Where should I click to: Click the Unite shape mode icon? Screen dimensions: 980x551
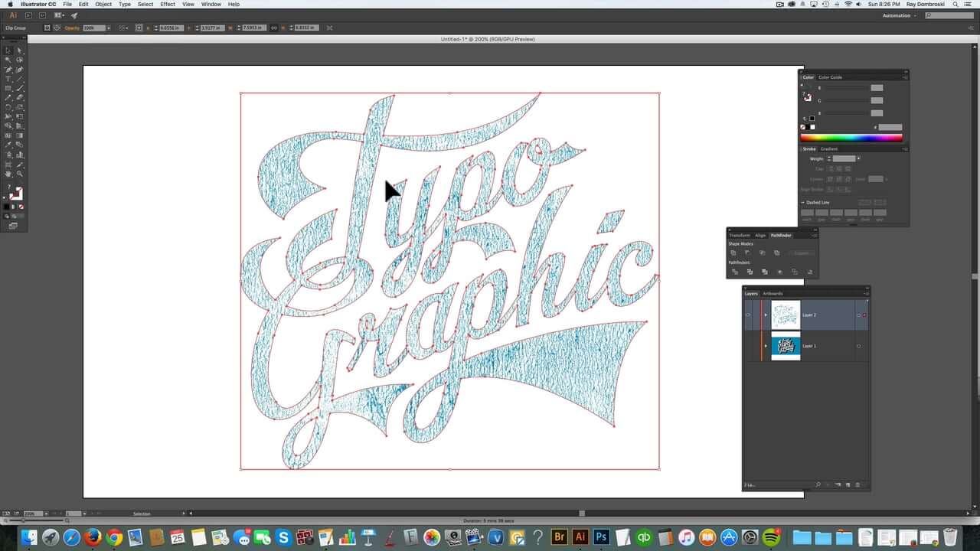click(733, 253)
